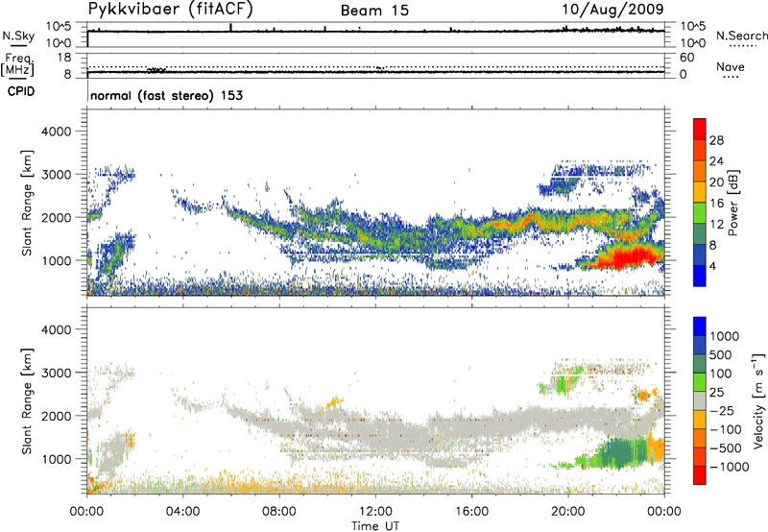Click the '16:00' time axis tick label

(471, 512)
